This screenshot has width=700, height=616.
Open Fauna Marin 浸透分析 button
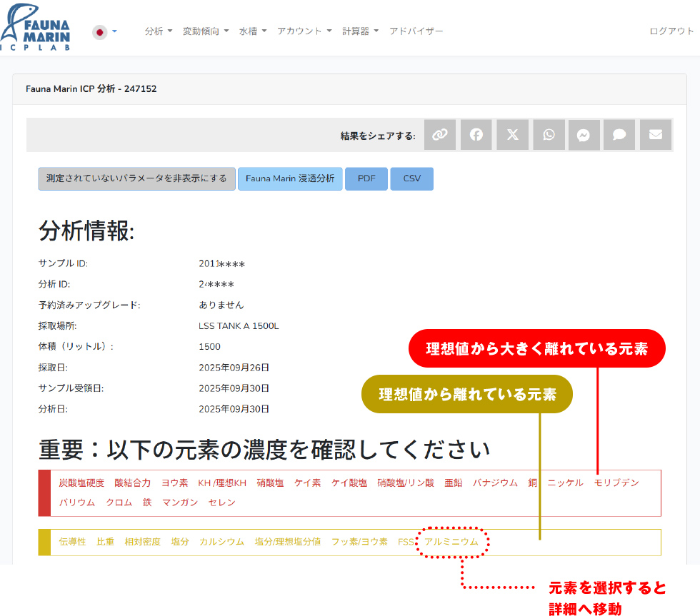290,178
